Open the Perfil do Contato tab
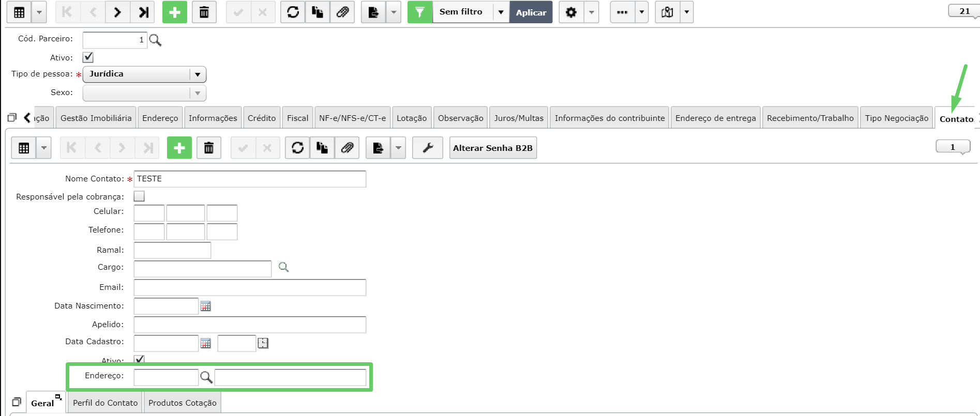Image resolution: width=980 pixels, height=416 pixels. 105,403
